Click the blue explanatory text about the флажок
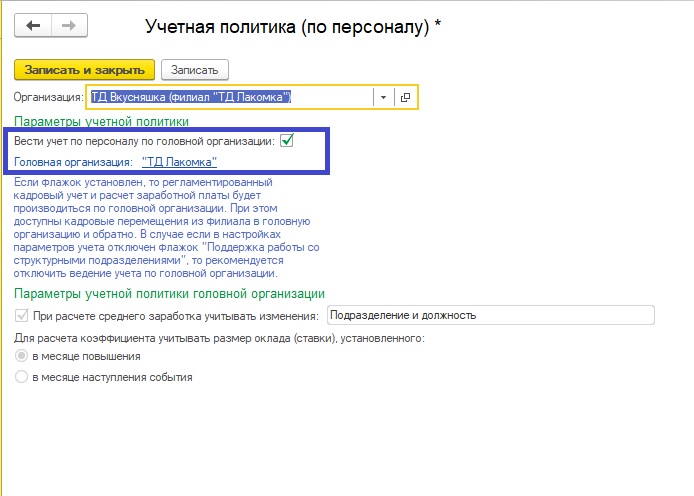This screenshot has height=496, width=694. (x=160, y=227)
